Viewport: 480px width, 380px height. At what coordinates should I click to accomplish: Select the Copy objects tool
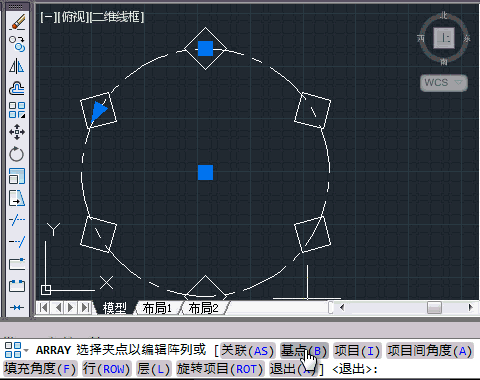tap(17, 44)
